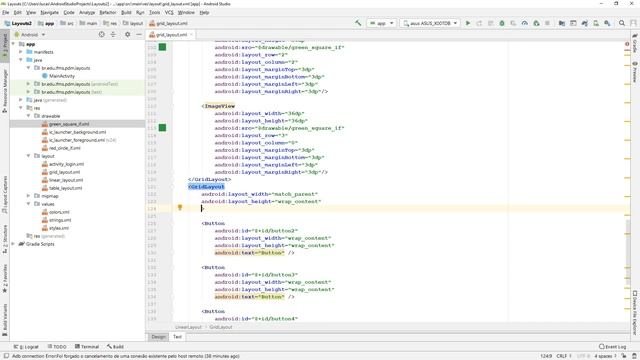
Task: Open Resource Manager side tab
Action: pyautogui.click(x=5, y=91)
